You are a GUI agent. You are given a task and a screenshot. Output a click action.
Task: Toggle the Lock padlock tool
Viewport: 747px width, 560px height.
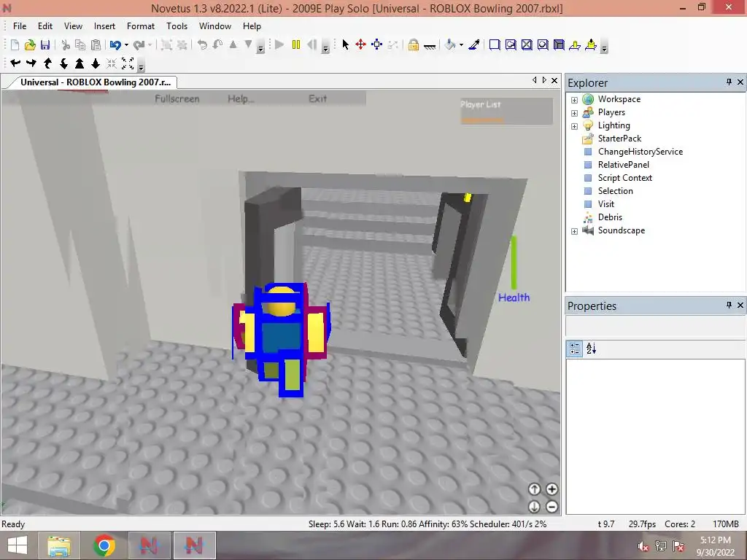click(x=414, y=44)
